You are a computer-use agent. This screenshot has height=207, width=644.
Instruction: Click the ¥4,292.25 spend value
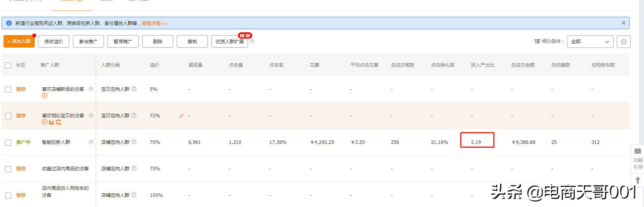tap(322, 142)
